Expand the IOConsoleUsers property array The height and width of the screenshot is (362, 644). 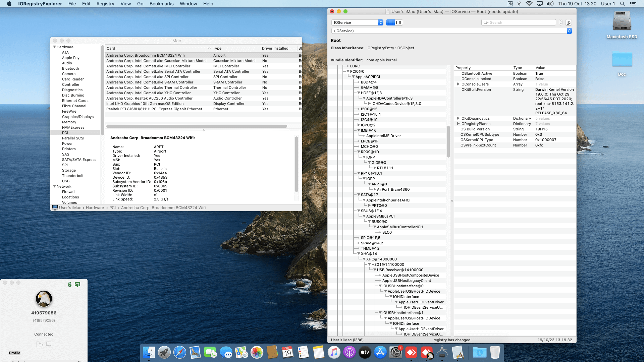point(458,84)
